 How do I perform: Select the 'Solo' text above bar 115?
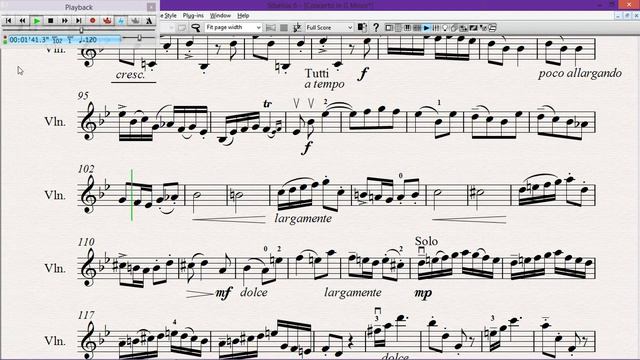click(426, 241)
